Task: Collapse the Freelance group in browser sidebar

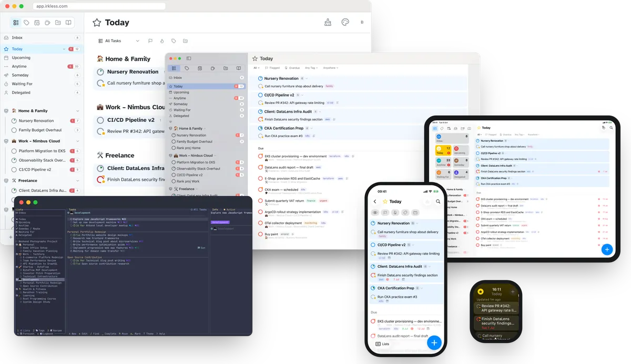Action: [x=77, y=181]
